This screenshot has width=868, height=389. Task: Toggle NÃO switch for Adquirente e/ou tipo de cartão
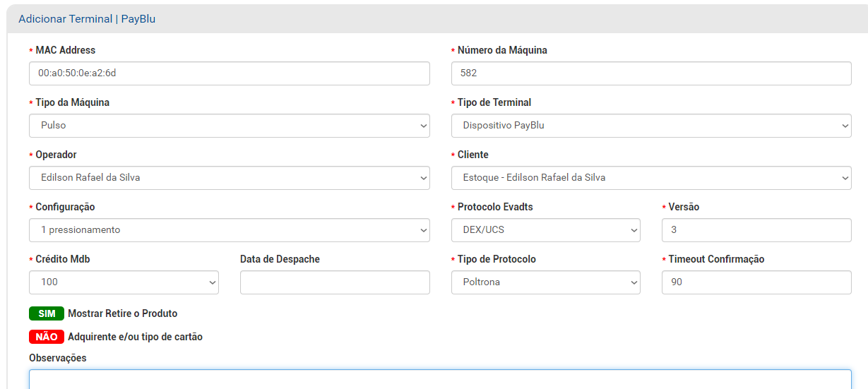[x=47, y=337]
